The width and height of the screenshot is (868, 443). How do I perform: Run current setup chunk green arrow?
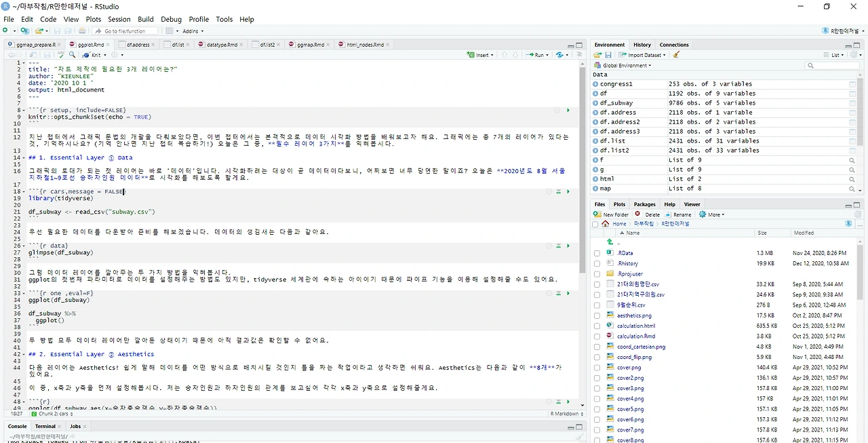[x=568, y=110]
